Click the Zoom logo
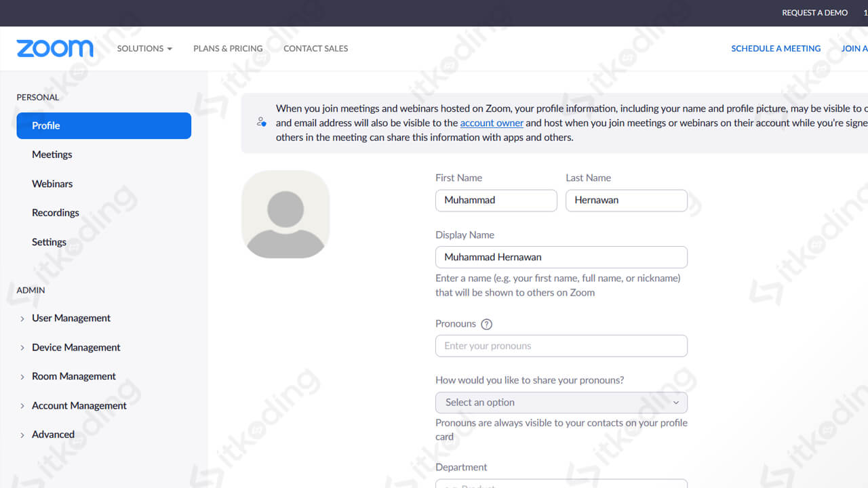868x488 pixels. [55, 48]
